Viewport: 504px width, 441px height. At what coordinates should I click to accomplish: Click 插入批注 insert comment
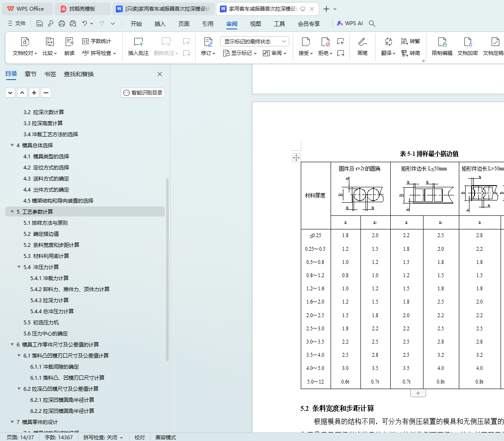(138, 47)
